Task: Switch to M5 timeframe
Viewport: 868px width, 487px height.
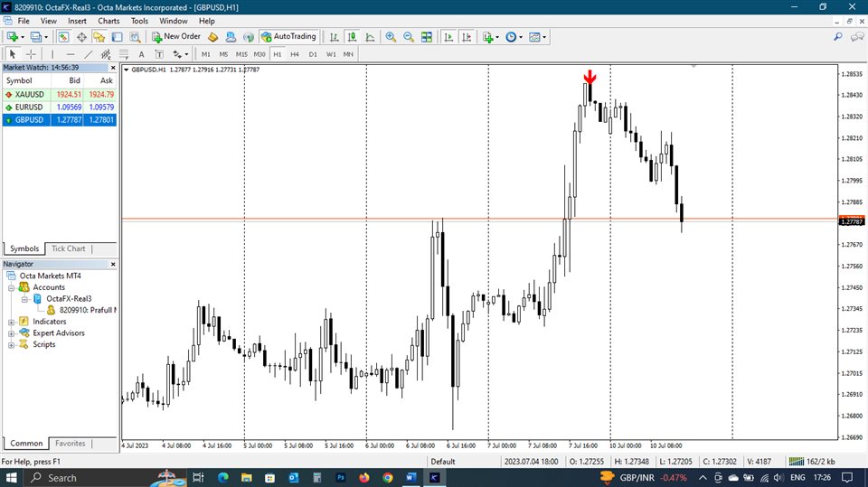Action: click(x=223, y=54)
